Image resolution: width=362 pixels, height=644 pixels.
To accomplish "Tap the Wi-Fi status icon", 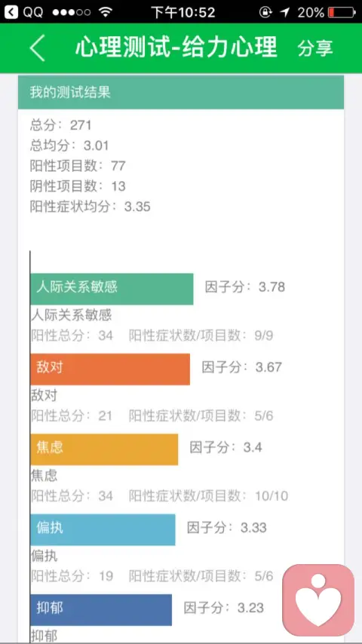I will 106,12.
